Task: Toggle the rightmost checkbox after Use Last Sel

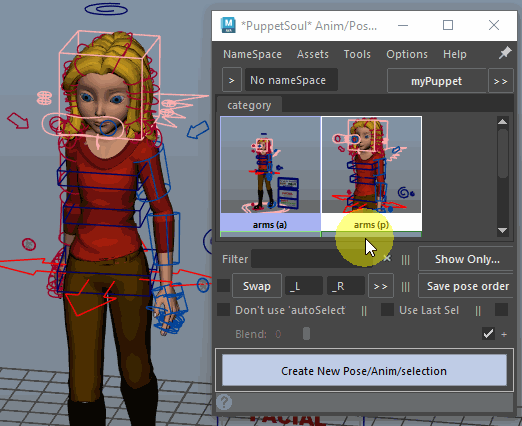Action: [x=501, y=310]
